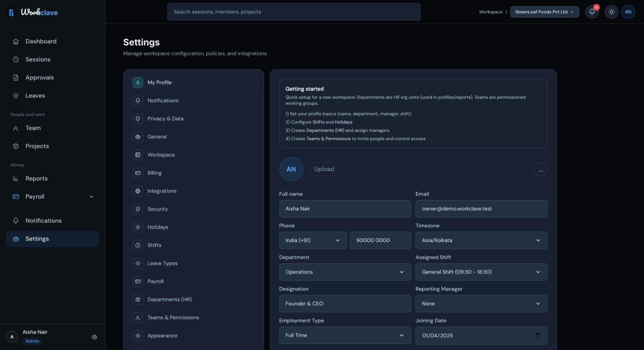Open the Asia/Kolkata timezone dropdown

click(x=481, y=241)
